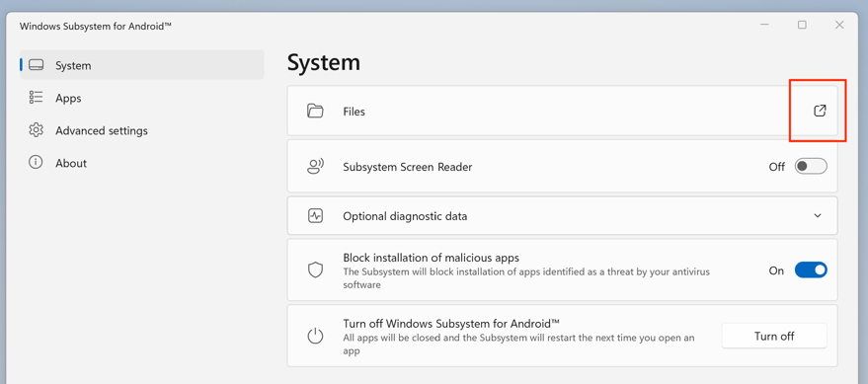Select the System navigation item
Image resolution: width=868 pixels, height=384 pixels.
142,65
